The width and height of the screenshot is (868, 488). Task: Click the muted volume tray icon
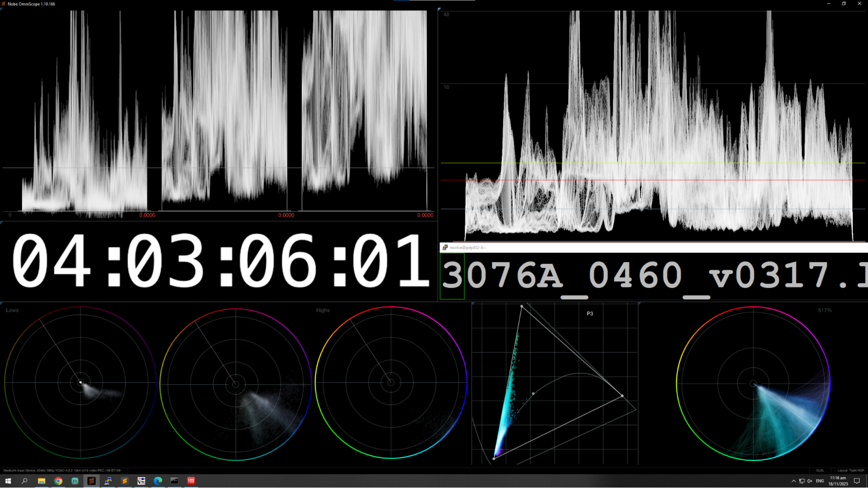coord(810,481)
